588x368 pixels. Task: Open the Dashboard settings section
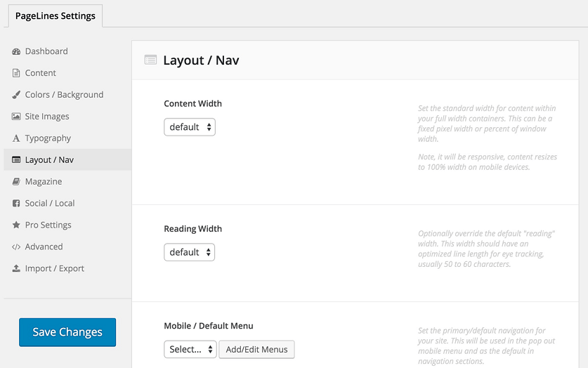(x=67, y=51)
